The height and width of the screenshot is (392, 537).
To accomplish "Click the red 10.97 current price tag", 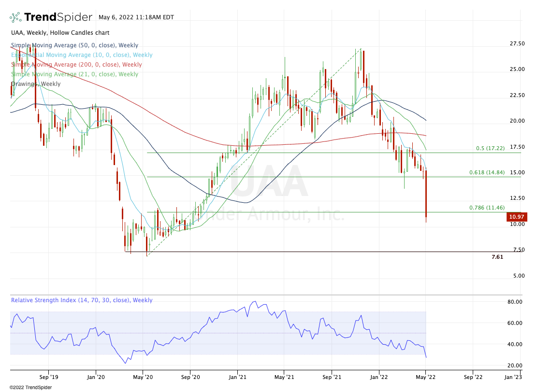I will coord(517,217).
